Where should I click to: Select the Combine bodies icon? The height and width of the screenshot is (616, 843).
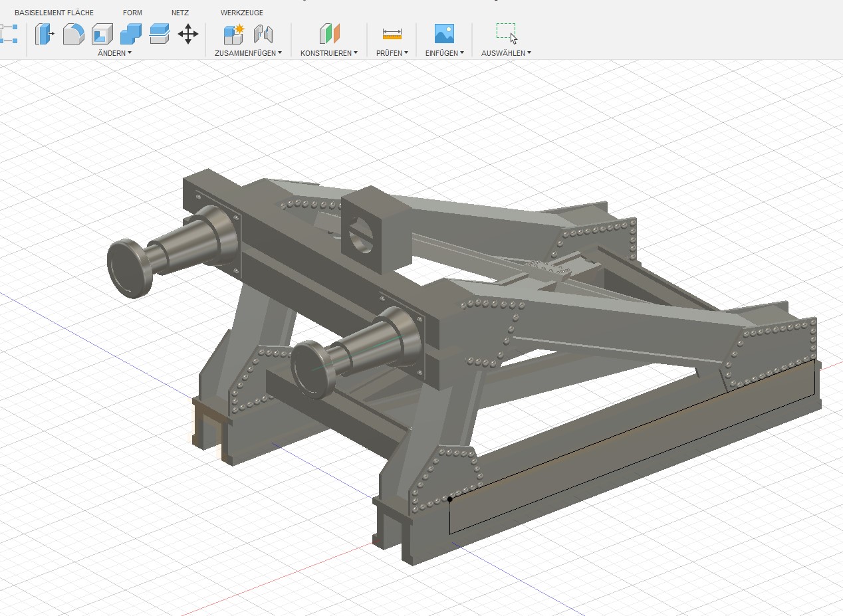coord(130,34)
